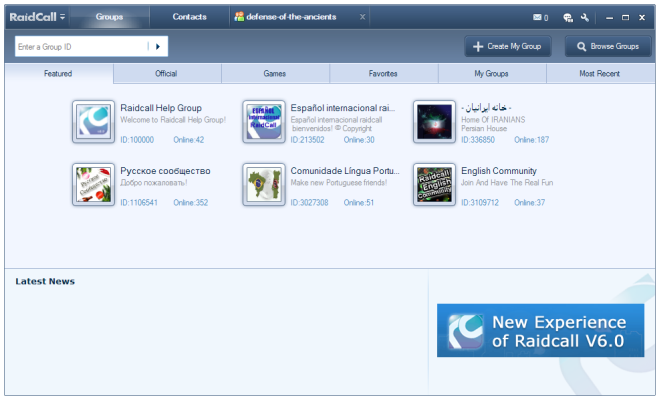Minimize the RaidCall window
Screen dimensions: 660x400
pyautogui.click(x=609, y=18)
